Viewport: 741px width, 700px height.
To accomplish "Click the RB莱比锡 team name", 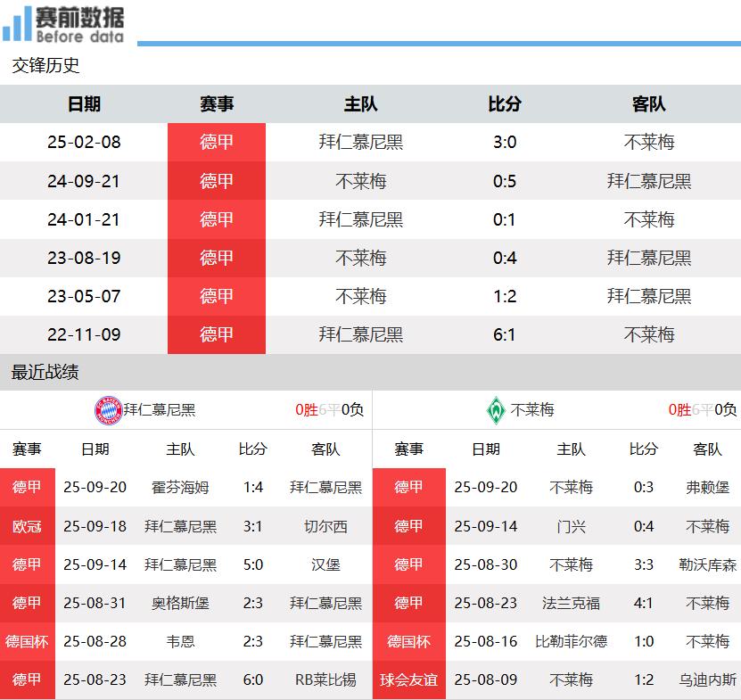I will pyautogui.click(x=325, y=679).
